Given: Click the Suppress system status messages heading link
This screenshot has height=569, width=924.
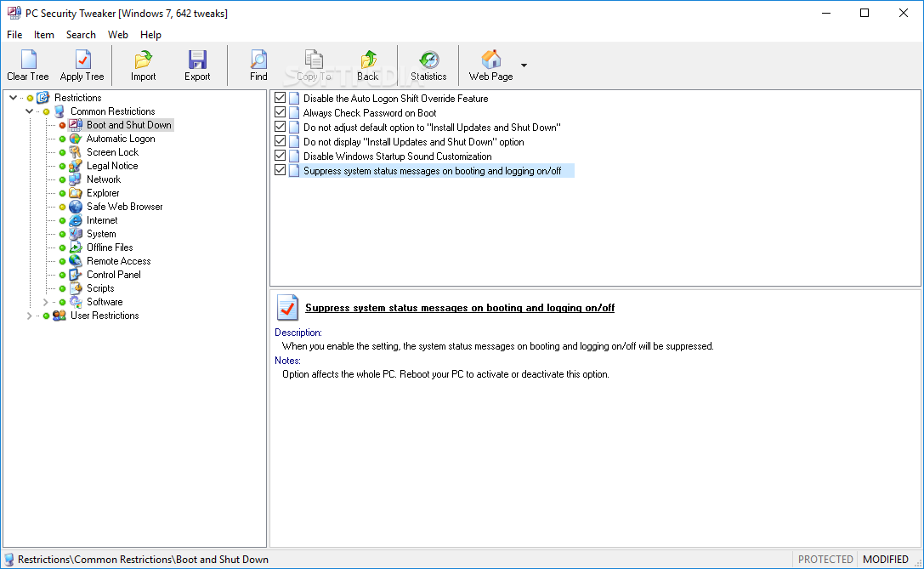Looking at the screenshot, I should click(460, 308).
